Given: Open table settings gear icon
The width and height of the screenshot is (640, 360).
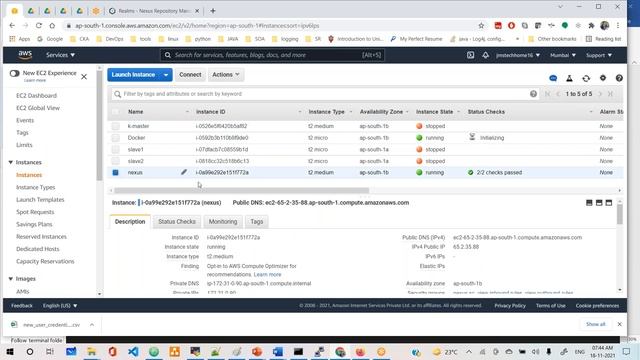Looking at the screenshot, I should (603, 78).
